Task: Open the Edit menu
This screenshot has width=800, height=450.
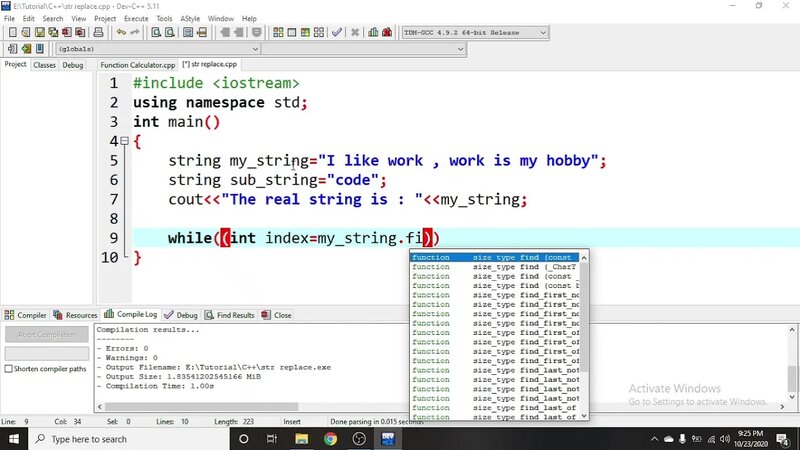Action: coord(29,18)
